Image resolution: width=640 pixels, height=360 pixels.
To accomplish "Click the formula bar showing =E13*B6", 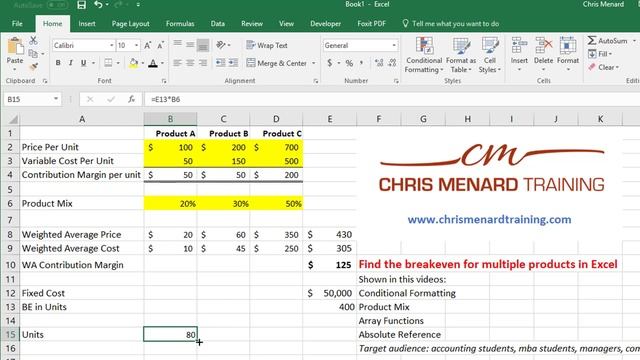I will [392, 99].
